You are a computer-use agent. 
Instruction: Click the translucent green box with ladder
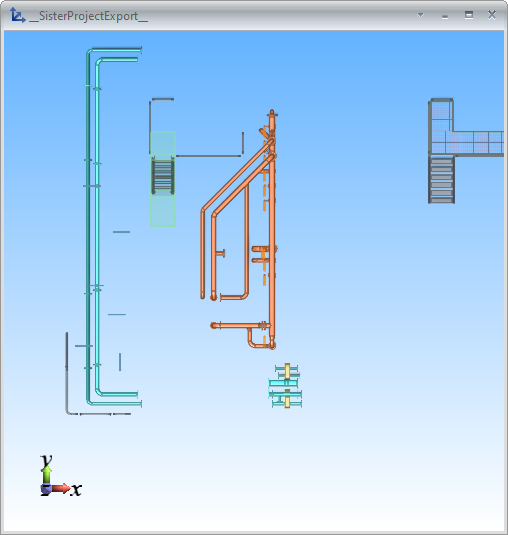tap(163, 179)
